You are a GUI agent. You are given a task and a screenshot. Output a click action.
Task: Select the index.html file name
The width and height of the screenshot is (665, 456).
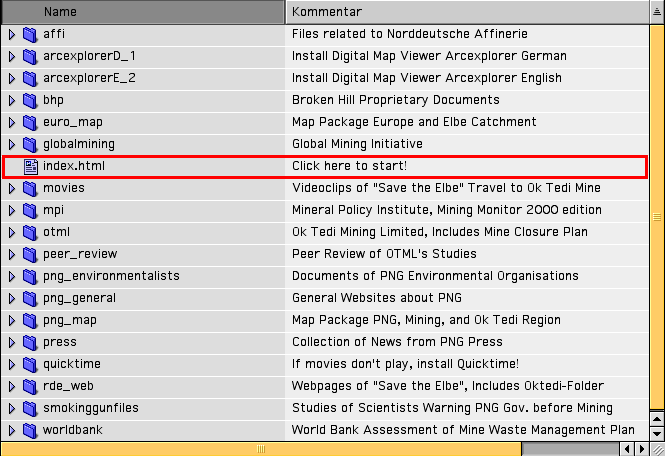tap(74, 166)
